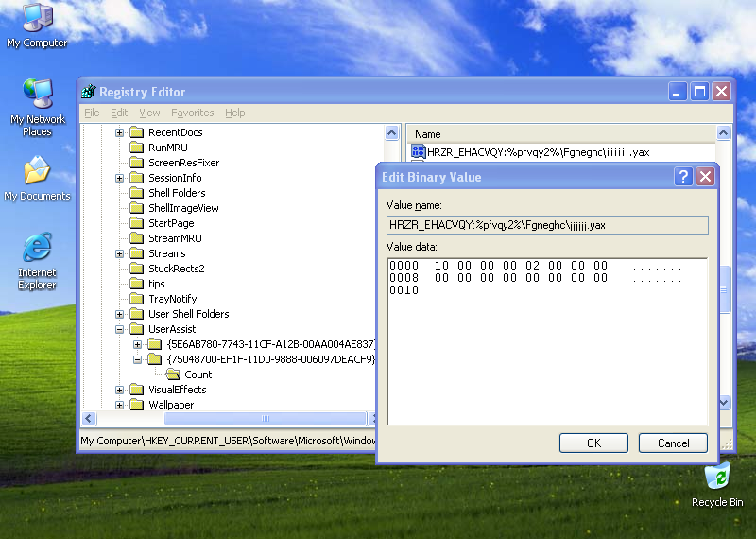The image size is (756, 539).
Task: Select the RecentDocs folder icon
Action: pos(137,132)
